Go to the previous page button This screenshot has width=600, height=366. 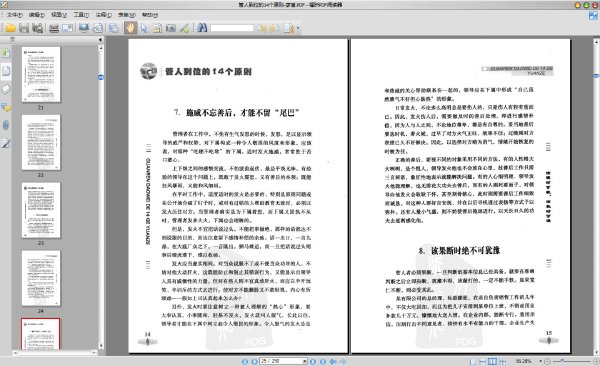(x=254, y=361)
